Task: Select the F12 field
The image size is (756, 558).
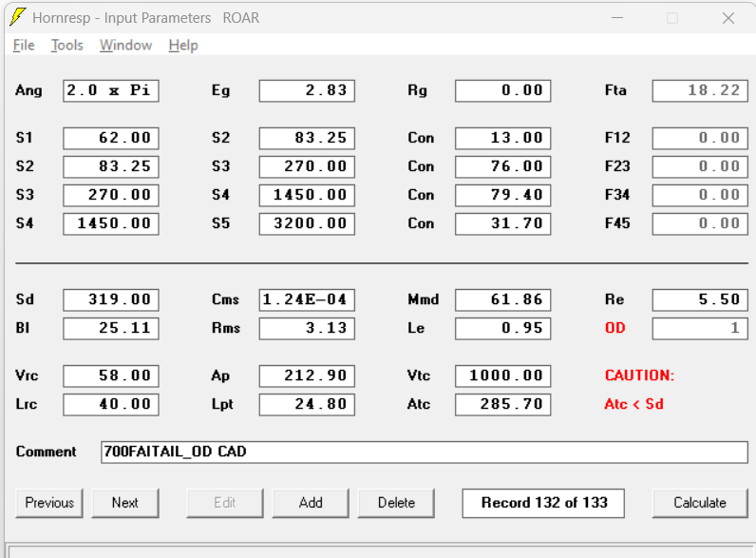Action: coord(700,138)
